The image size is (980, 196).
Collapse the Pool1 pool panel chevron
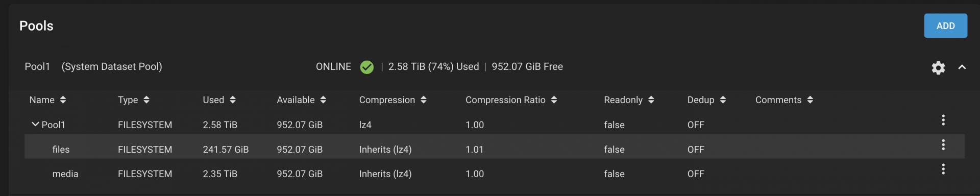pyautogui.click(x=962, y=67)
